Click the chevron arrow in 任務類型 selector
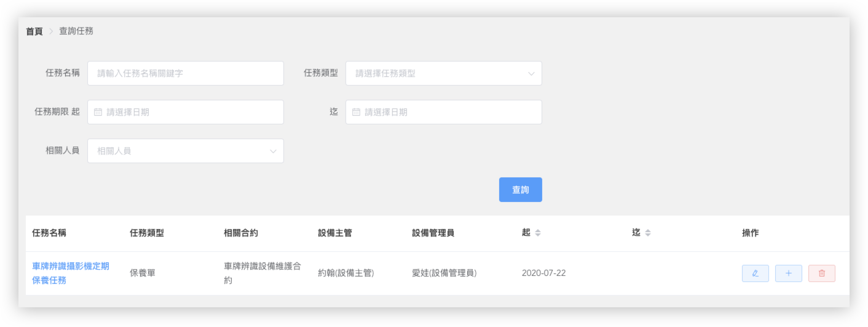Viewport: 868px width, 327px height. point(531,74)
